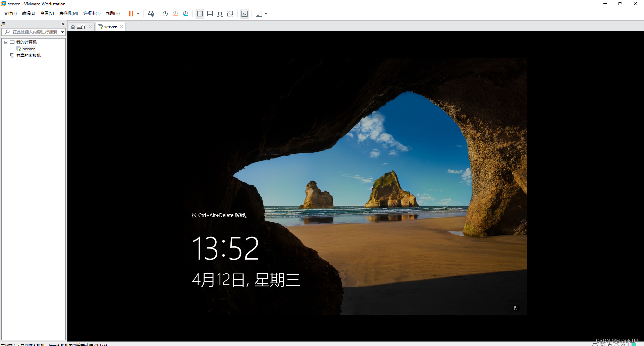This screenshot has height=346, width=644.
Task: Open the 编辑(E) menu
Action: coord(29,13)
